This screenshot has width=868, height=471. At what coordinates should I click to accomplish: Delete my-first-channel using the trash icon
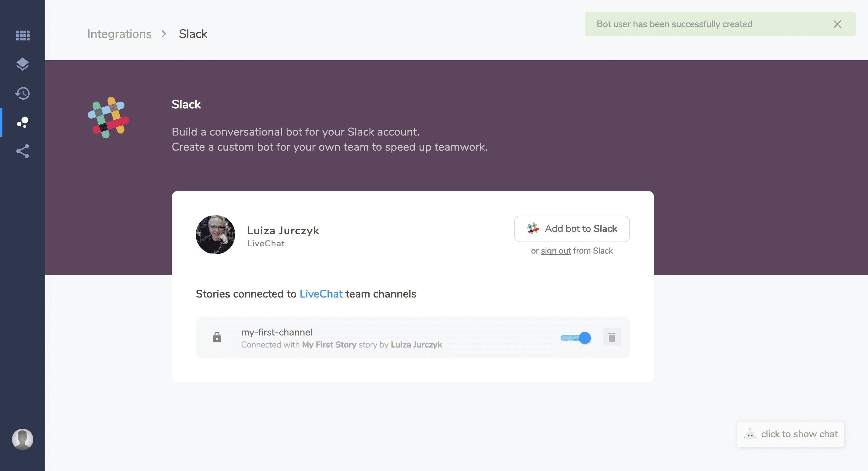[x=611, y=337]
